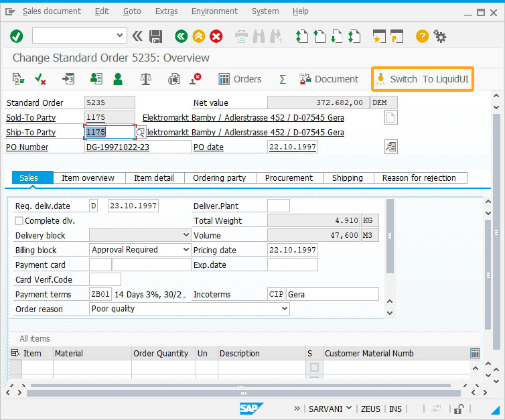The width and height of the screenshot is (505, 420).
Task: Click Switch To LiquidUI button
Action: [423, 79]
